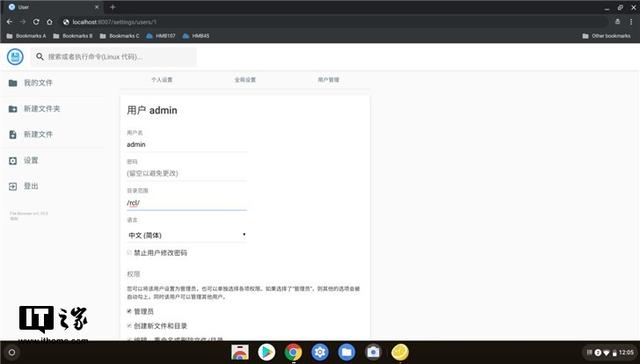Click the settings icon beside 设置

click(x=13, y=161)
